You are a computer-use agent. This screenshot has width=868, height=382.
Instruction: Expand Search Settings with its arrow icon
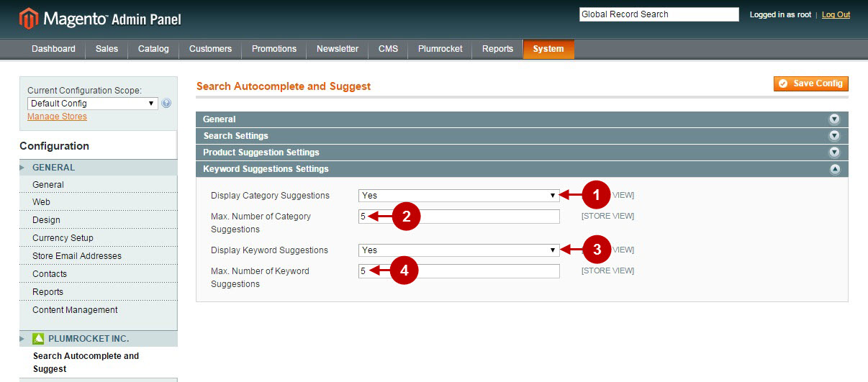[834, 136]
